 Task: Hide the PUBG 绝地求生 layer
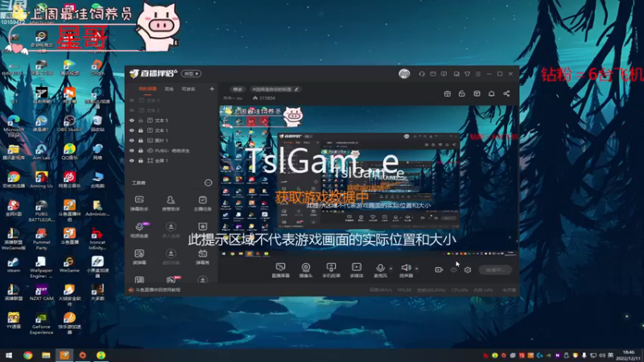coord(132,150)
